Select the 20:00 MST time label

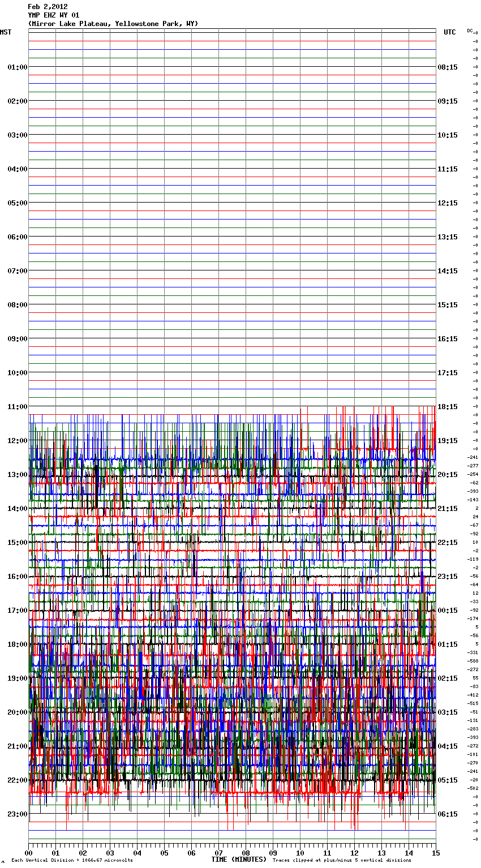tap(18, 712)
